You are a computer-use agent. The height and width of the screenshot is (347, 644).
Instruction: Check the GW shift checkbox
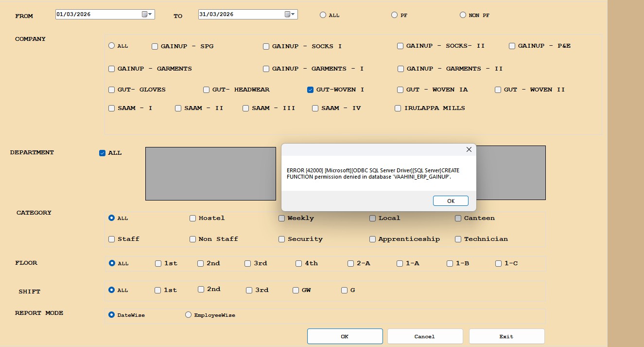296,290
